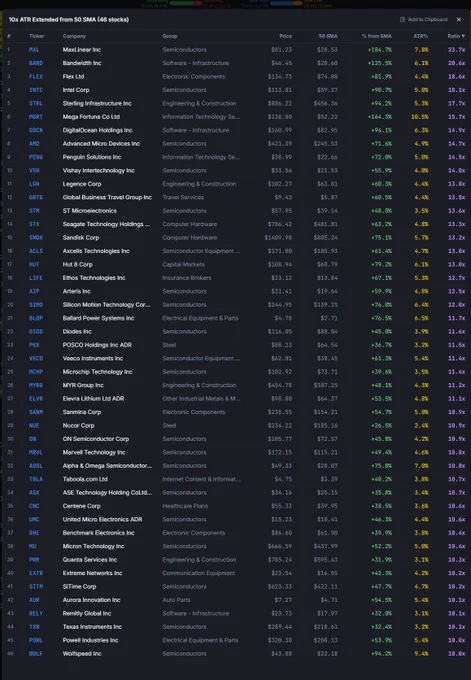Select the Alpha & Omega Semiconductor name
Image resolution: width=471 pixels, height=680 pixels.
coord(107,466)
